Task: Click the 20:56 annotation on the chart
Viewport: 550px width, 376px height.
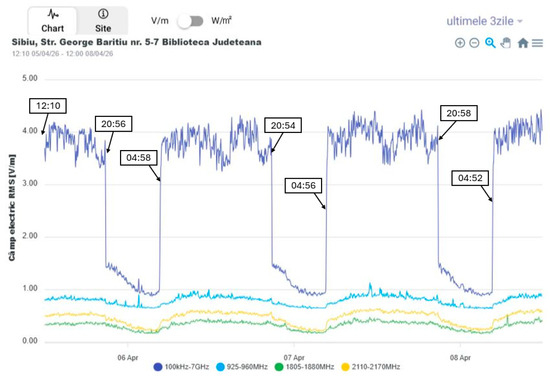Action: [x=113, y=124]
